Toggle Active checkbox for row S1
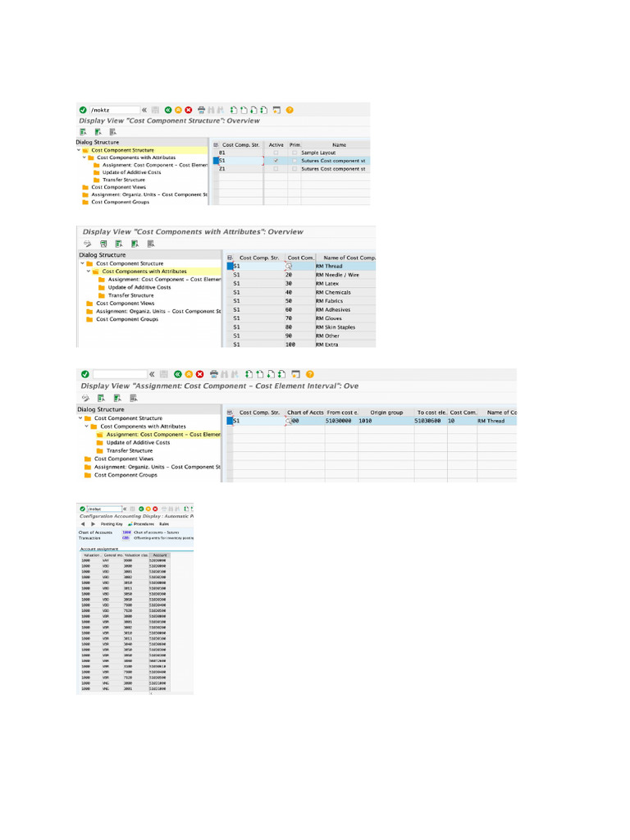Viewport: 630px width, 840px height. (x=276, y=161)
